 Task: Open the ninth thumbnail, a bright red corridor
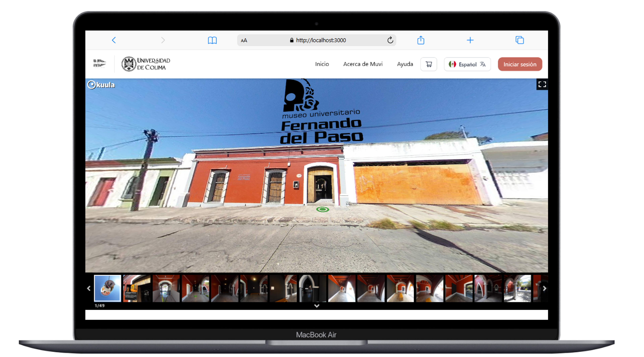[341, 288]
